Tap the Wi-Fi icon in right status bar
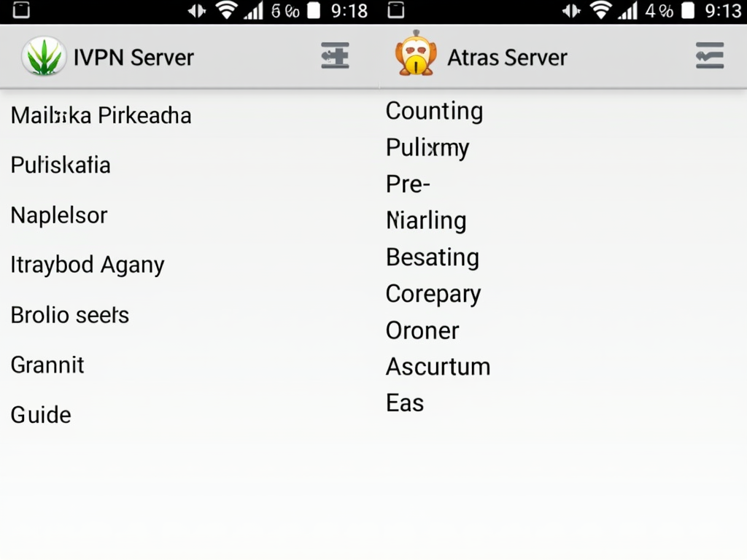 [x=601, y=10]
